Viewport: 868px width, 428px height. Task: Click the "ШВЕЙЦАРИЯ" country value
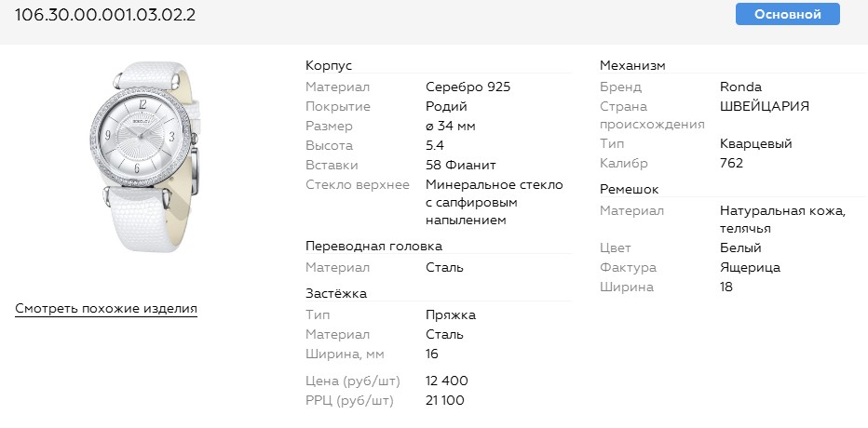[765, 106]
